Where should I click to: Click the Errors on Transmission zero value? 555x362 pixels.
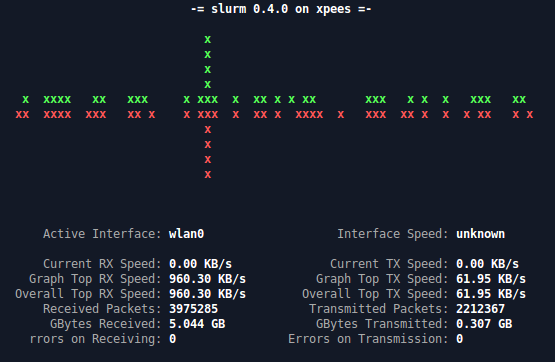[x=459, y=339]
